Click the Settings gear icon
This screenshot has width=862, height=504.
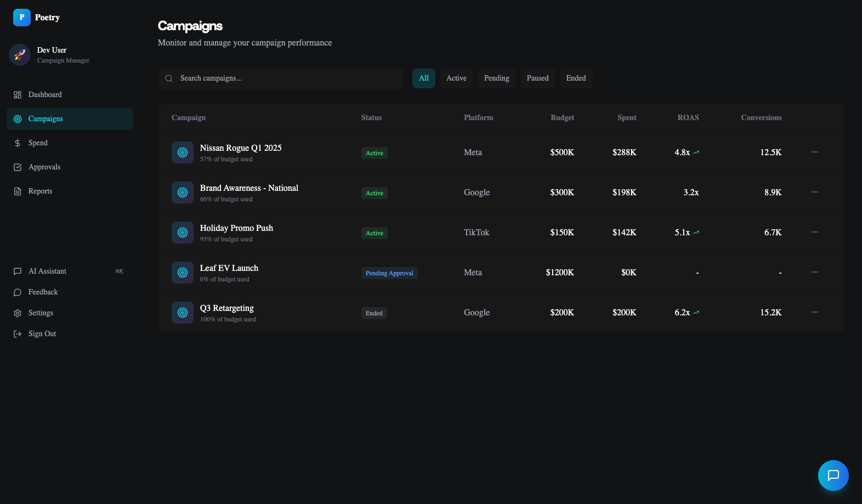coord(18,313)
